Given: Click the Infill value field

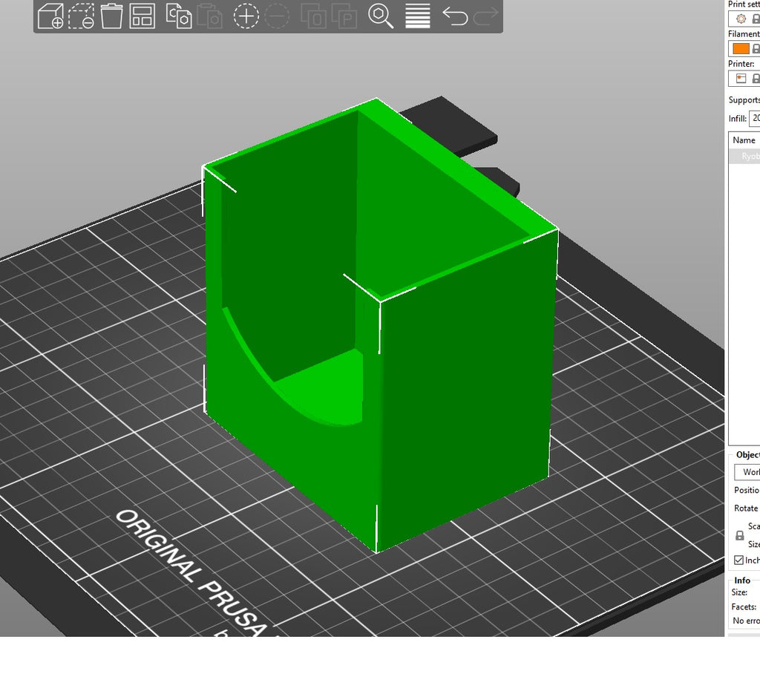Looking at the screenshot, I should click(x=755, y=118).
